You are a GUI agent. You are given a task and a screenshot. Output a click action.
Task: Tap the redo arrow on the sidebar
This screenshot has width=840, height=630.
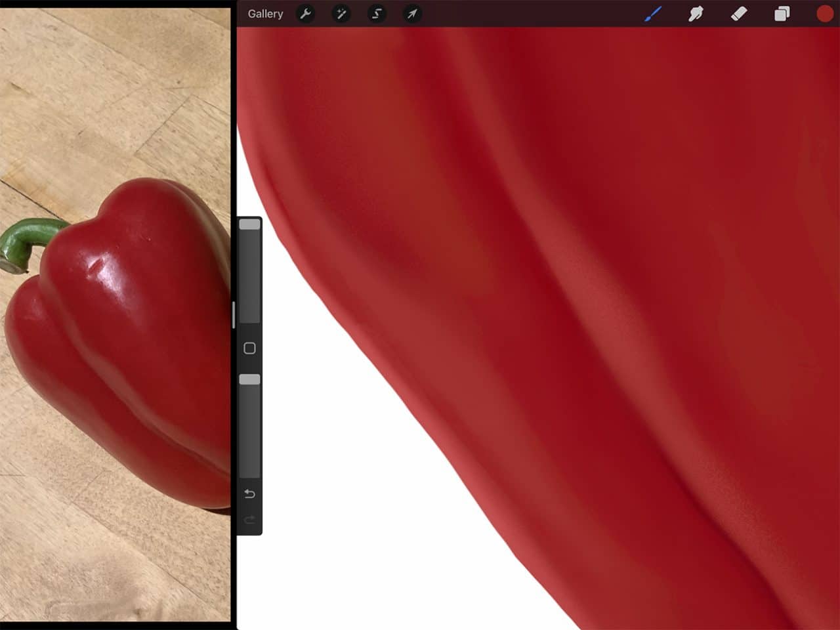click(x=249, y=520)
